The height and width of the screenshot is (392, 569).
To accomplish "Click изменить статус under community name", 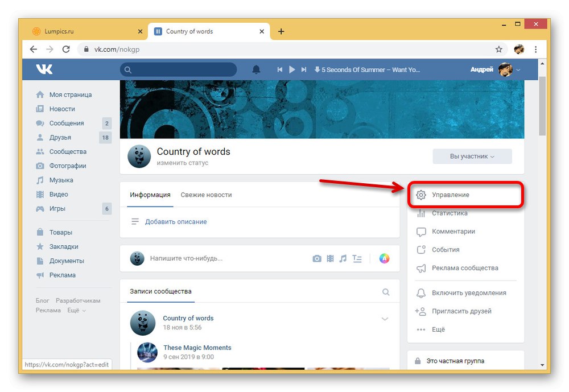I will tap(183, 163).
